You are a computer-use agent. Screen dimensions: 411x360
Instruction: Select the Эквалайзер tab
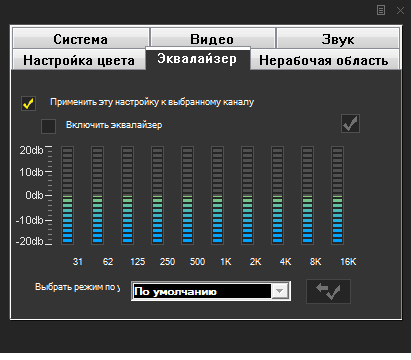click(x=198, y=59)
